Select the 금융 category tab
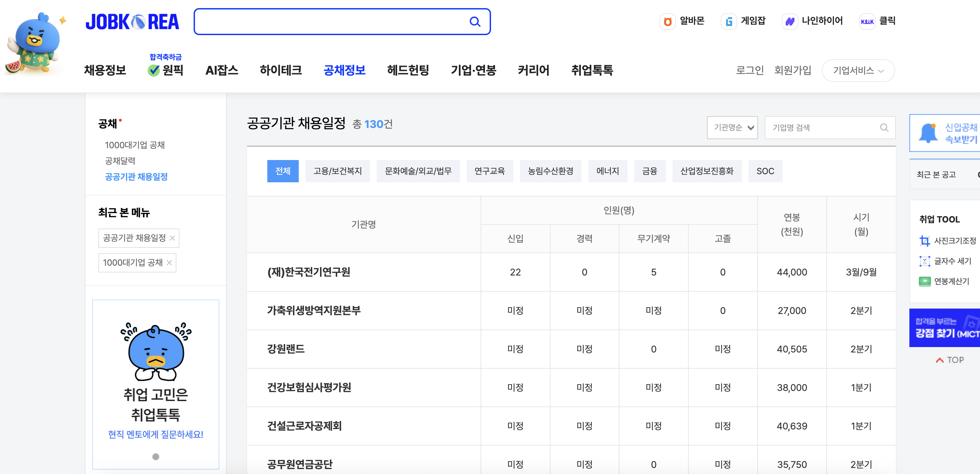Viewport: 980px width, 474px height. coord(650,171)
